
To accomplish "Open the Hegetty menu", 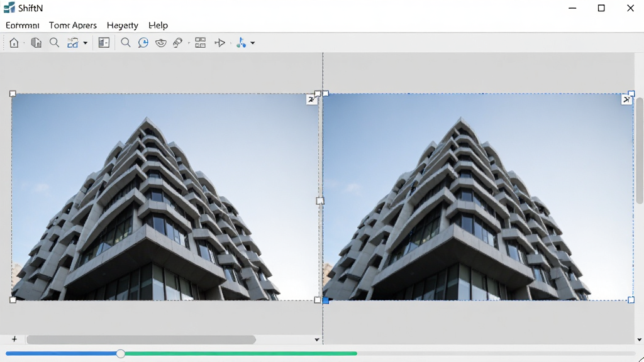I will [x=123, y=25].
